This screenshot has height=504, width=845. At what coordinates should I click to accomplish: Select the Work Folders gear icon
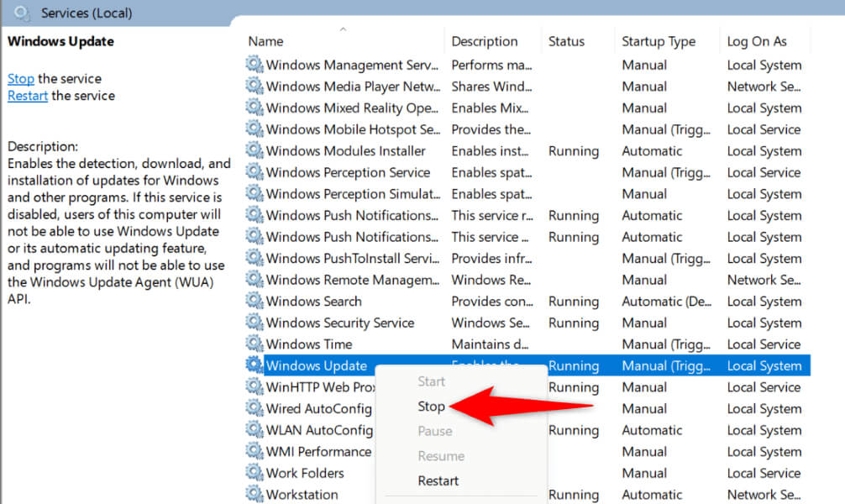click(254, 473)
